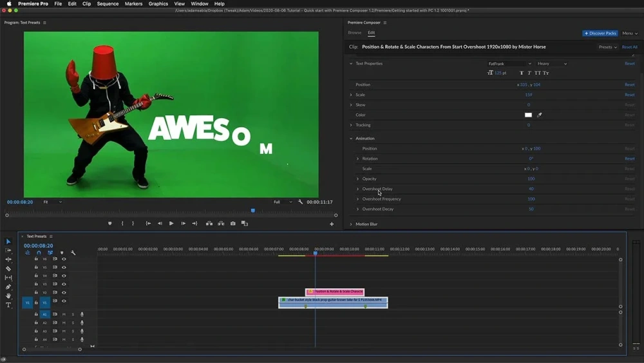Click the white text Color swatch
The width and height of the screenshot is (644, 363).
[528, 115]
